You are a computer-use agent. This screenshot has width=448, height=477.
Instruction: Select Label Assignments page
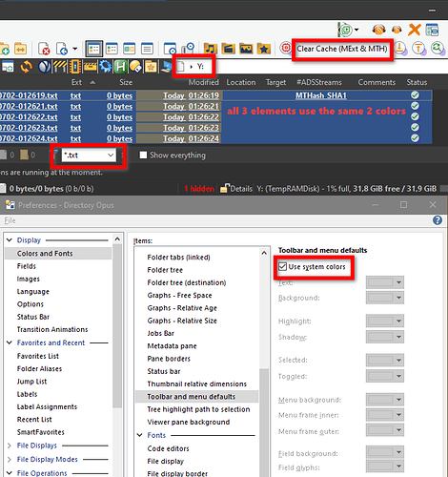pyautogui.click(x=47, y=406)
